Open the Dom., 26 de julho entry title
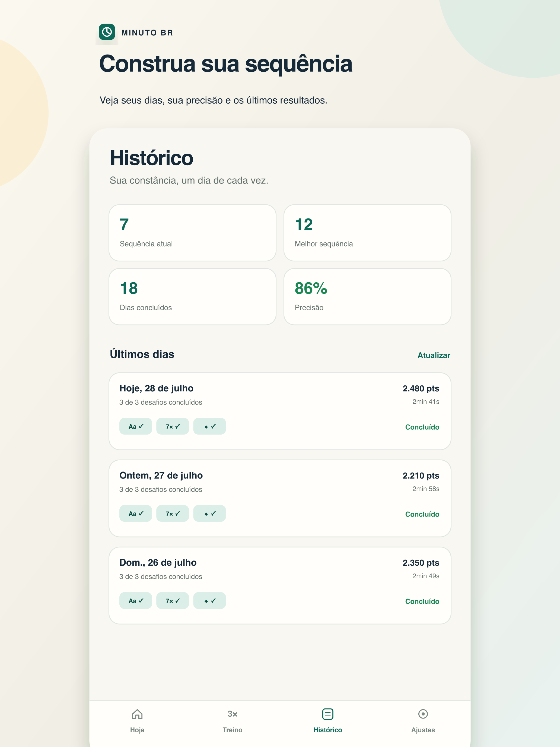Image resolution: width=560 pixels, height=747 pixels. click(158, 563)
